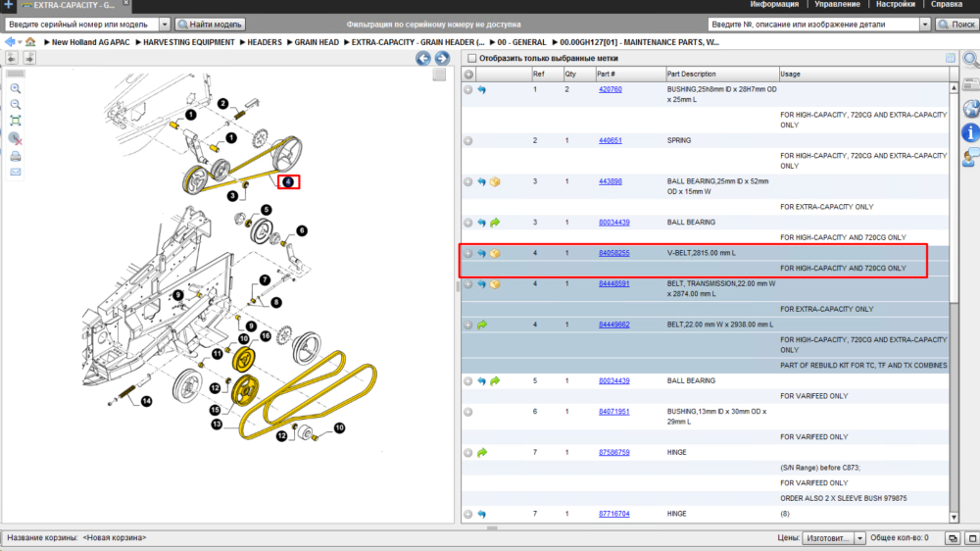Click the cascade windows icon in status bar
This screenshot has height=551, width=980.
click(x=953, y=538)
